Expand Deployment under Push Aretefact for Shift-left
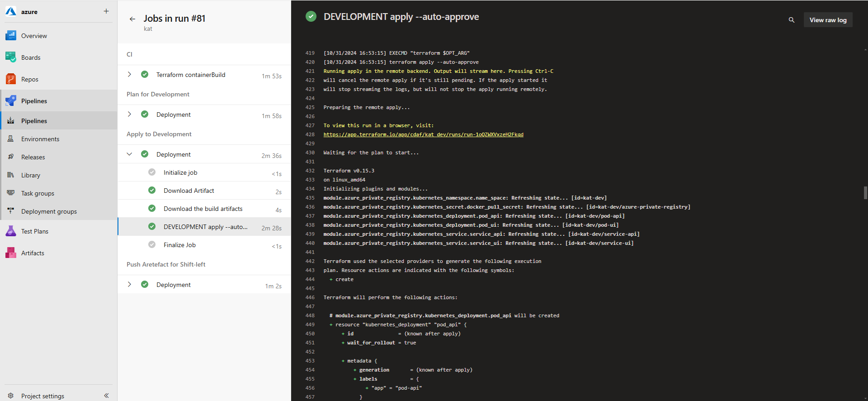The height and width of the screenshot is (401, 868). [x=129, y=284]
